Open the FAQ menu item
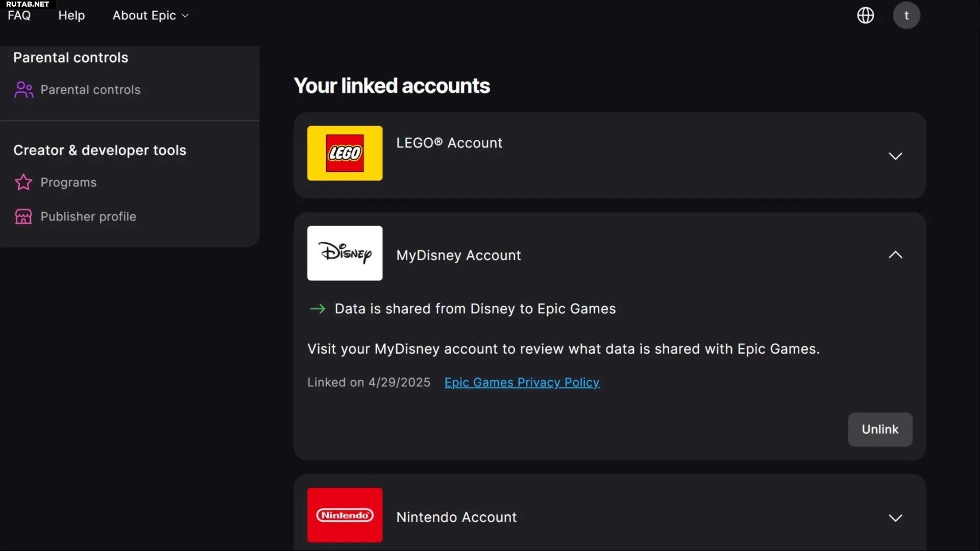The image size is (980, 551). click(x=19, y=15)
